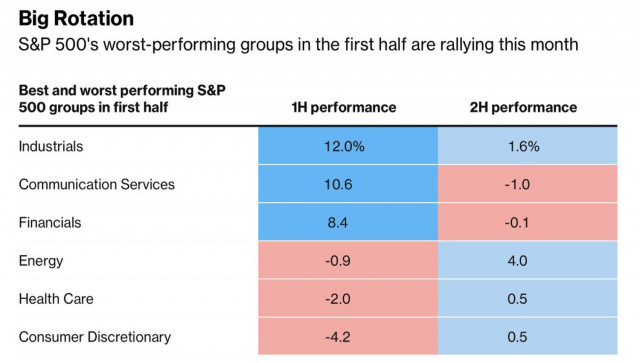Image resolution: width=640 pixels, height=363 pixels.
Task: Click the -1.0 Communication Services 2H cell
Action: click(527, 184)
